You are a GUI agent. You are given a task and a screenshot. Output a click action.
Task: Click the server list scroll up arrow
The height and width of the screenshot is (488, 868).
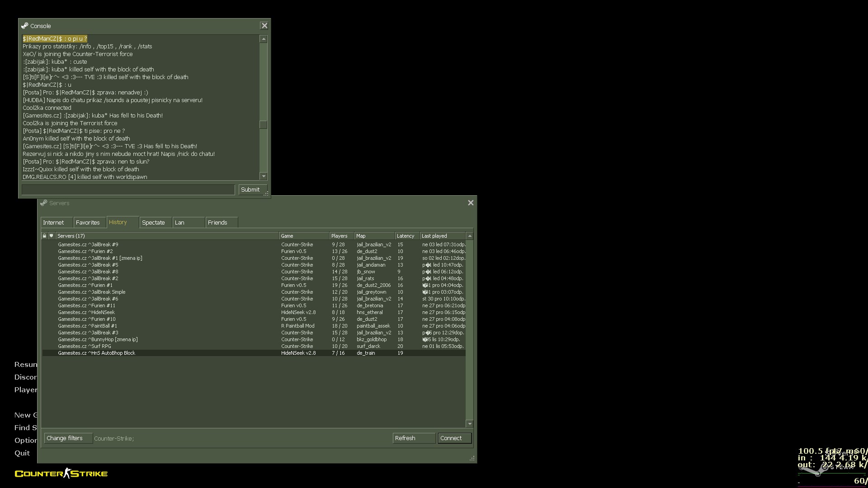pos(470,236)
